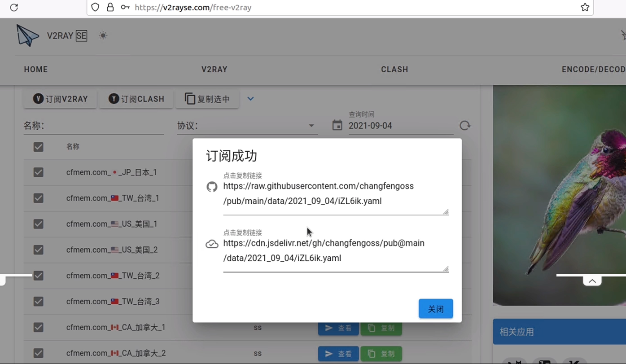Copy the cdn.jsdelivr.net subscription link
This screenshot has height=364, width=626.
336,250
